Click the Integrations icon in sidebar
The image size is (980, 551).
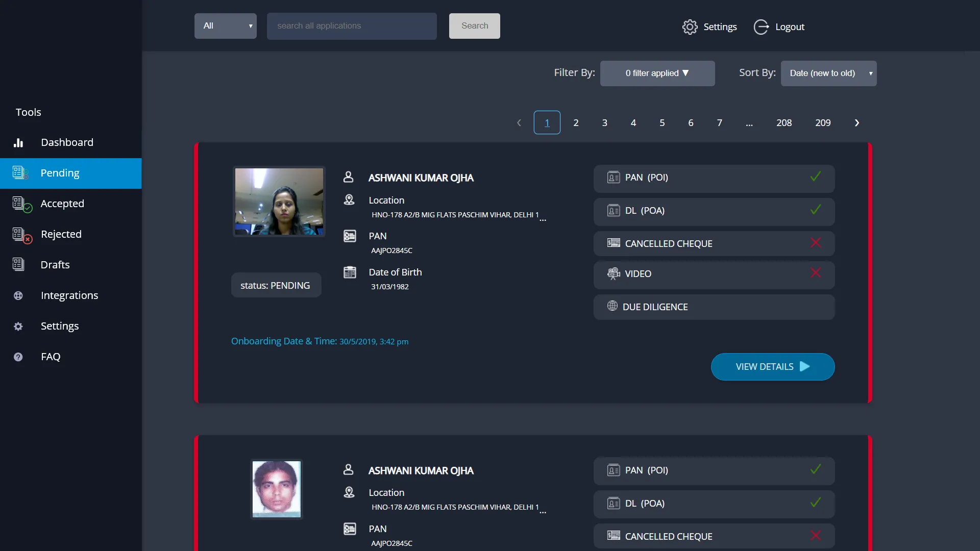tap(18, 295)
